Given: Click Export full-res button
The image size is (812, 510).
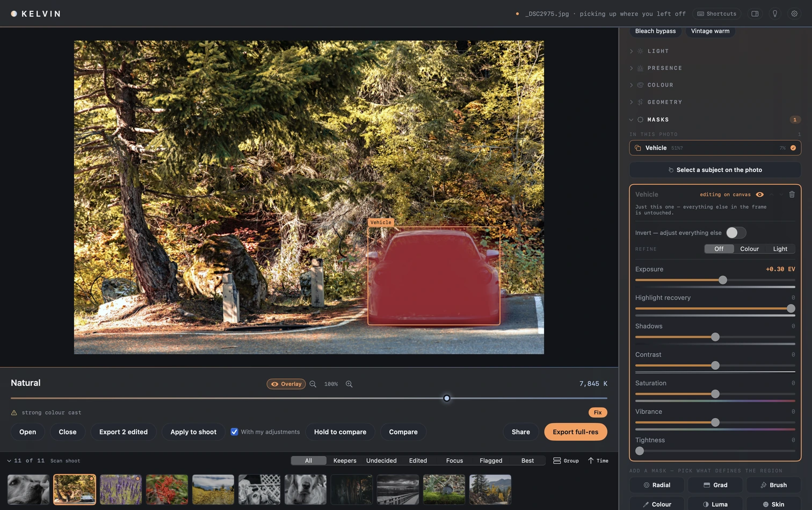Looking at the screenshot, I should tap(575, 432).
